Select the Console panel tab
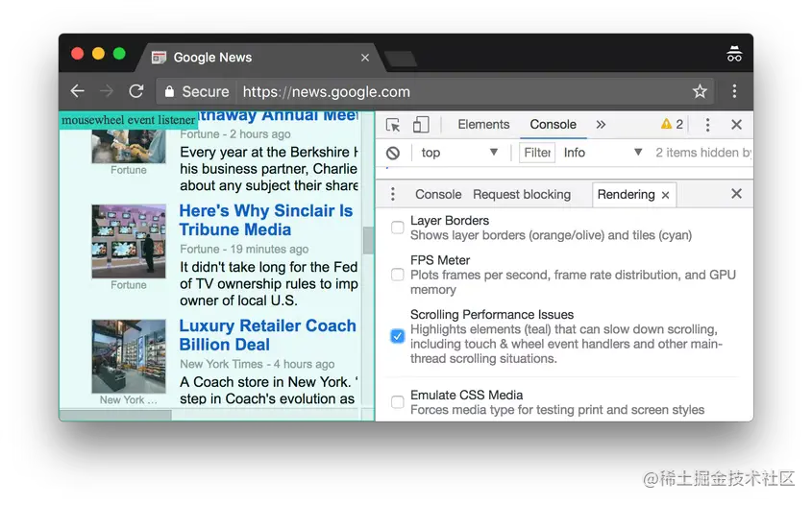 pyautogui.click(x=554, y=125)
